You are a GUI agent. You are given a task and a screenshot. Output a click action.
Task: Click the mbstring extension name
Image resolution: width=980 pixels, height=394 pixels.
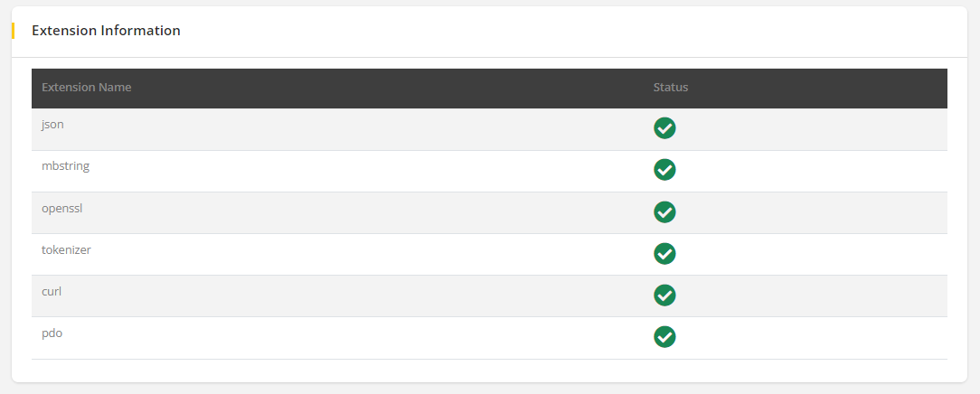(x=65, y=166)
